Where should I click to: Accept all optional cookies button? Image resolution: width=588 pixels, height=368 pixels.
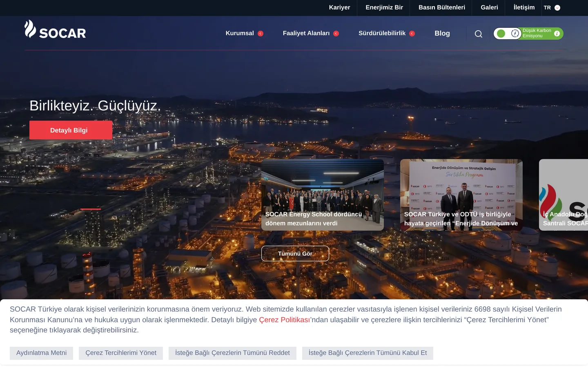click(367, 353)
